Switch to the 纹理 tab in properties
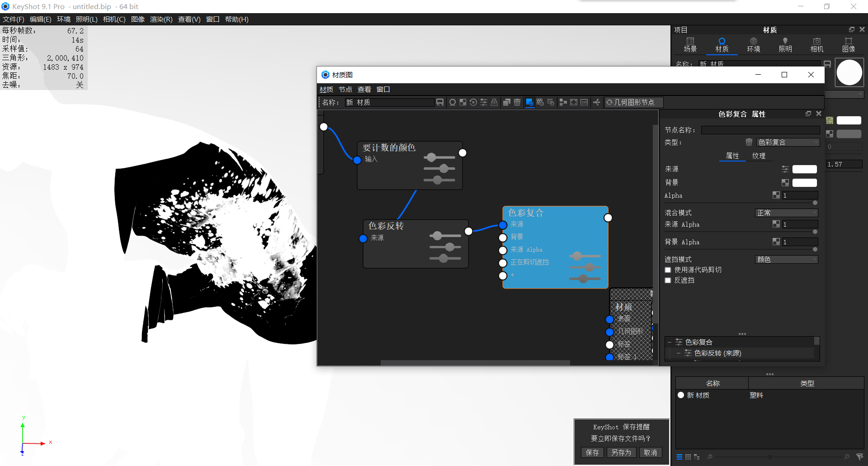Screen dimensions: 868x466 click(x=759, y=156)
